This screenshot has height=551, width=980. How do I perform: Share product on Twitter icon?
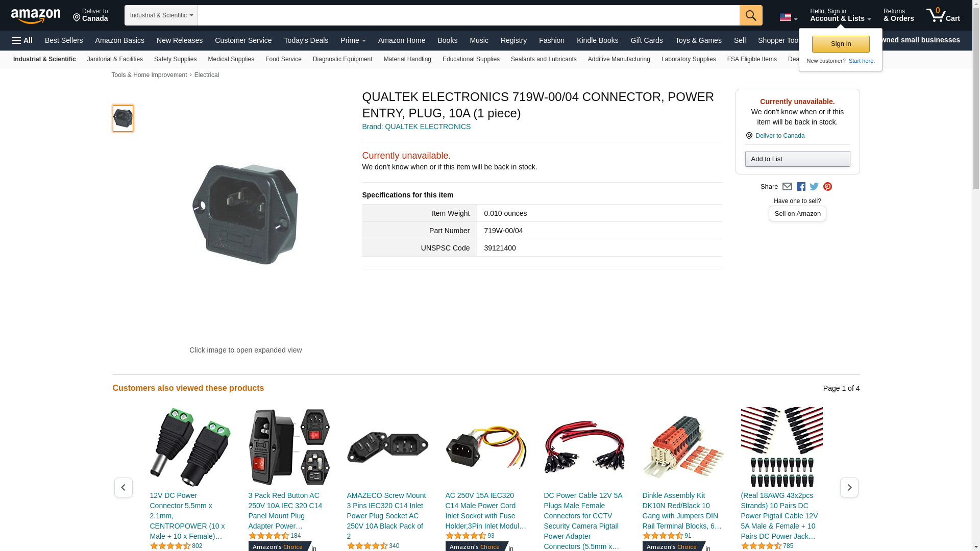(x=814, y=187)
